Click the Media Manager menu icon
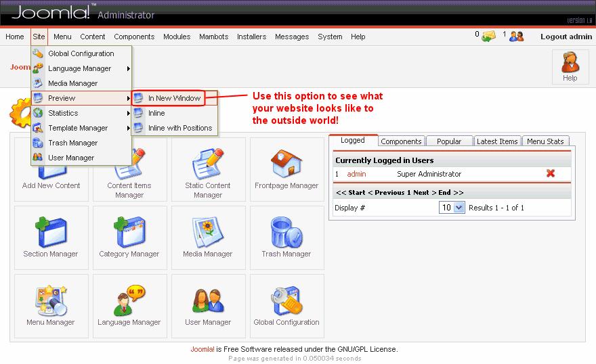This screenshot has width=596, height=364. [38, 83]
